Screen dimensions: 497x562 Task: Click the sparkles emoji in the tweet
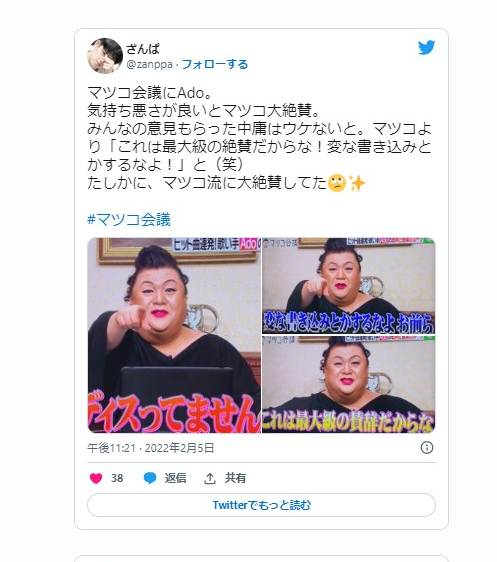click(x=357, y=183)
